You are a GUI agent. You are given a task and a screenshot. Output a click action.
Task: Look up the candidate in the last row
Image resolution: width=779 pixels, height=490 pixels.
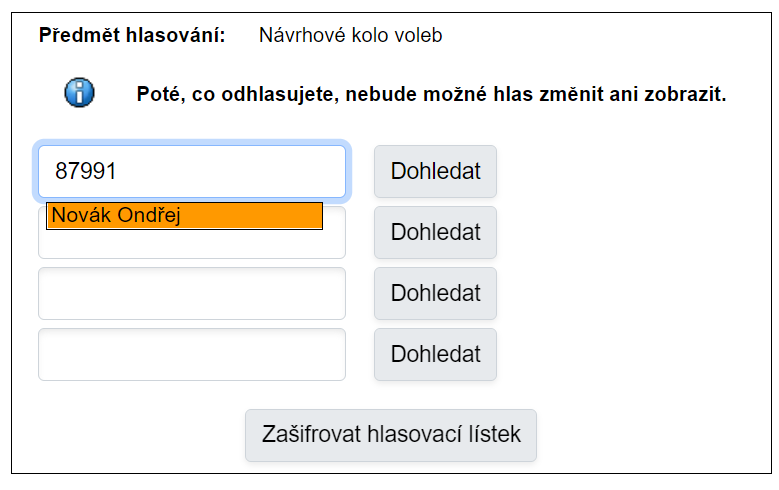coord(435,355)
